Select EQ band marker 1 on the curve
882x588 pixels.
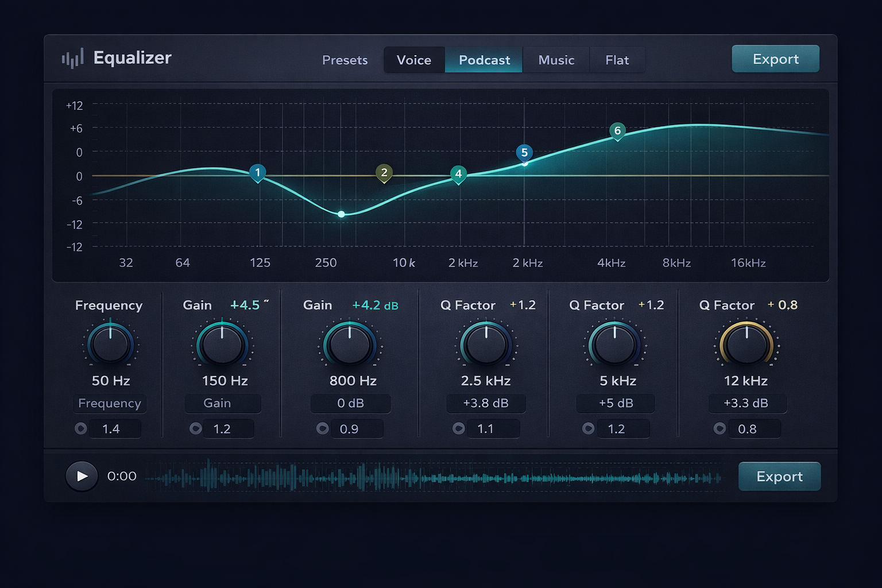[257, 172]
